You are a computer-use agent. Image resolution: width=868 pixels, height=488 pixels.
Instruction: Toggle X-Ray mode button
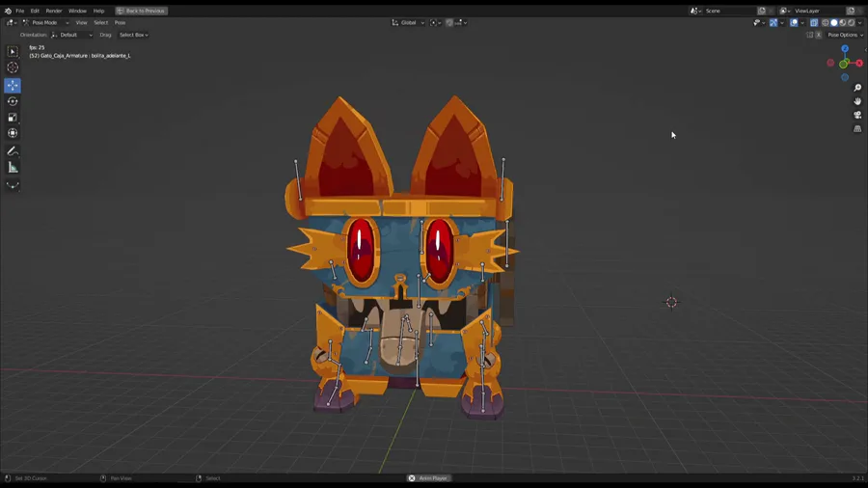coord(814,23)
